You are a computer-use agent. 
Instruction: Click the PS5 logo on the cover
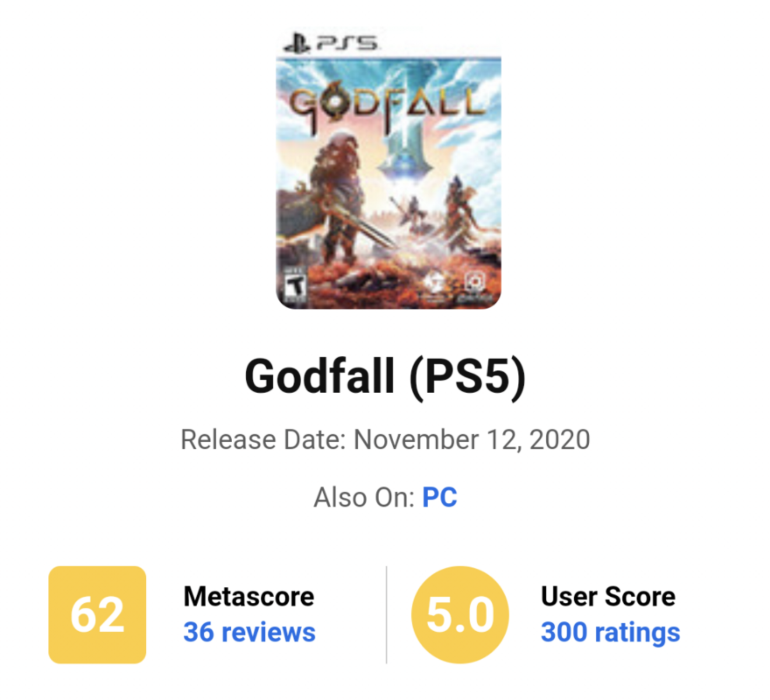(x=331, y=43)
